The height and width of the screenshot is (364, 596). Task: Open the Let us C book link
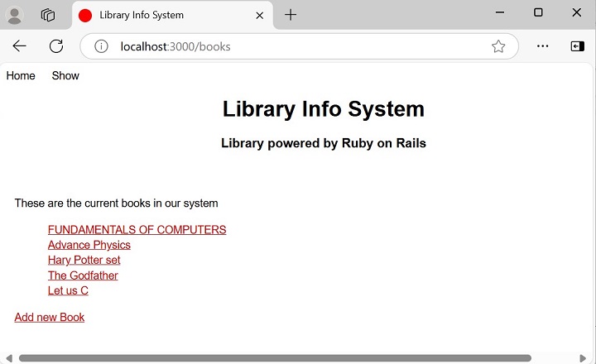click(68, 290)
